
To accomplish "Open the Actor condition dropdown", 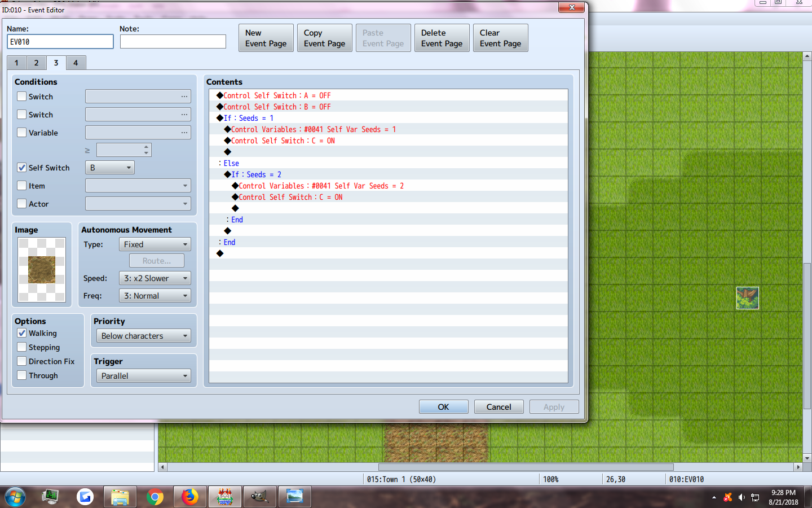I will click(x=138, y=204).
